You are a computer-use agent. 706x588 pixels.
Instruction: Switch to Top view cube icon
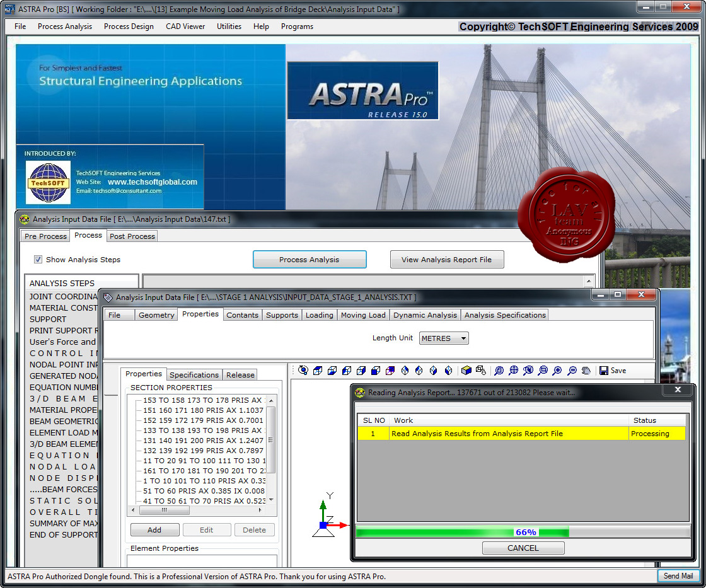click(318, 370)
